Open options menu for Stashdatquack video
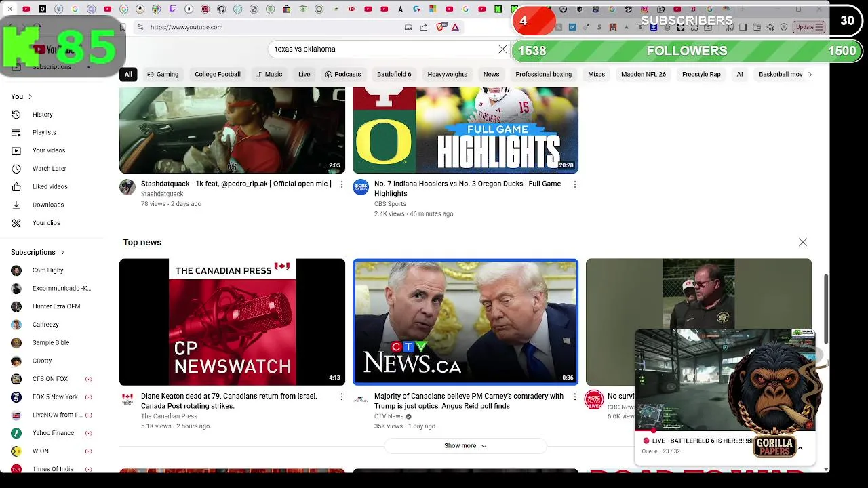This screenshot has height=488, width=868. (x=342, y=184)
